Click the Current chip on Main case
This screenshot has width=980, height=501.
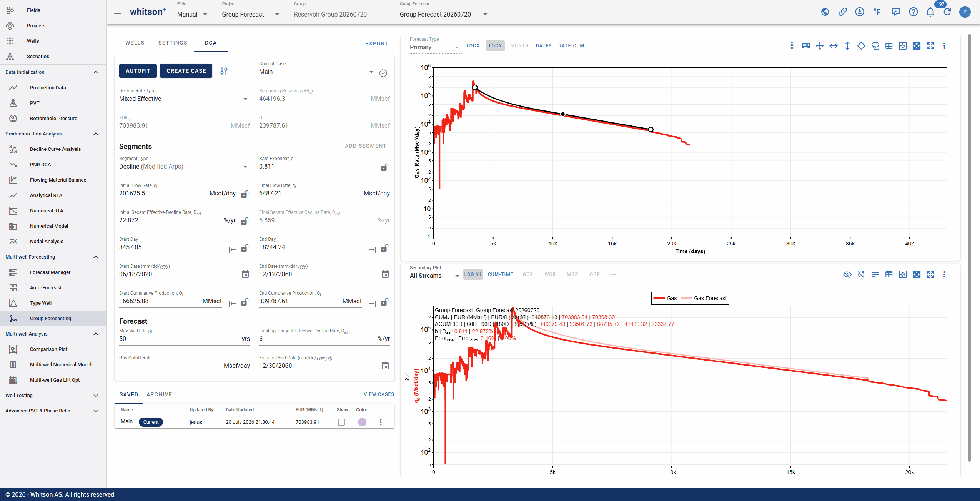point(151,422)
